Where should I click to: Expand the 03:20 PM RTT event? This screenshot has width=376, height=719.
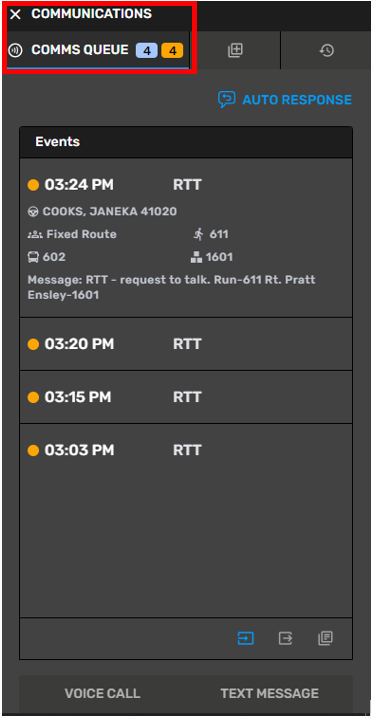tap(186, 344)
